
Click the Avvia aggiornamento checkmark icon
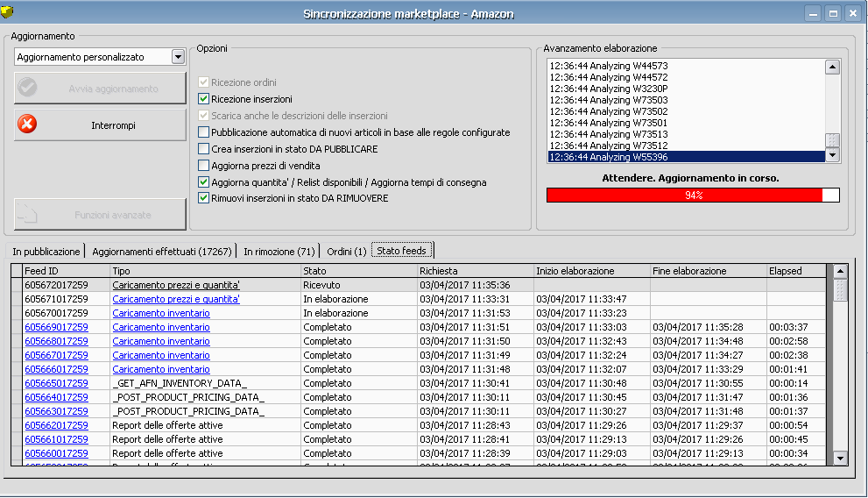click(27, 88)
